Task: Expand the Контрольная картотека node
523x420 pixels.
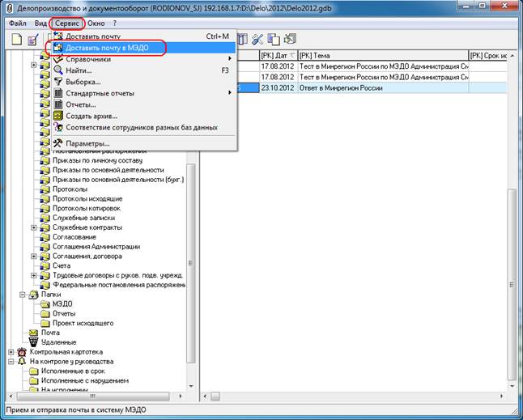Action: click(11, 352)
